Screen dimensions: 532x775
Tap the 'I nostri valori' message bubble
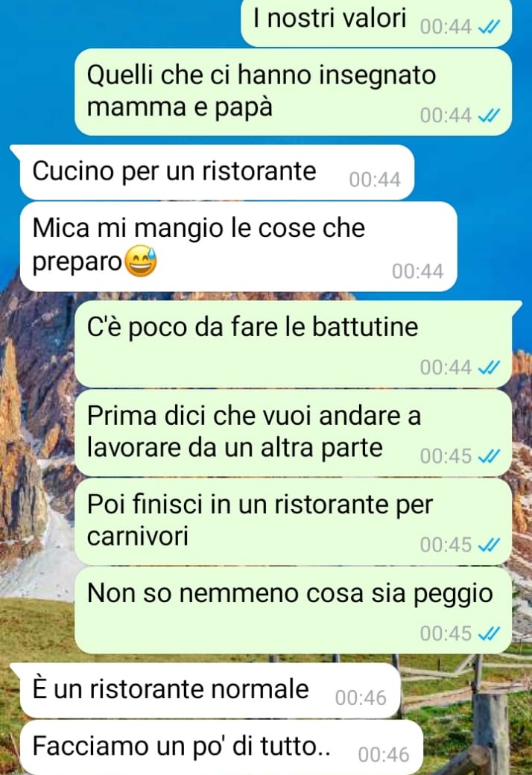pyautogui.click(x=376, y=22)
